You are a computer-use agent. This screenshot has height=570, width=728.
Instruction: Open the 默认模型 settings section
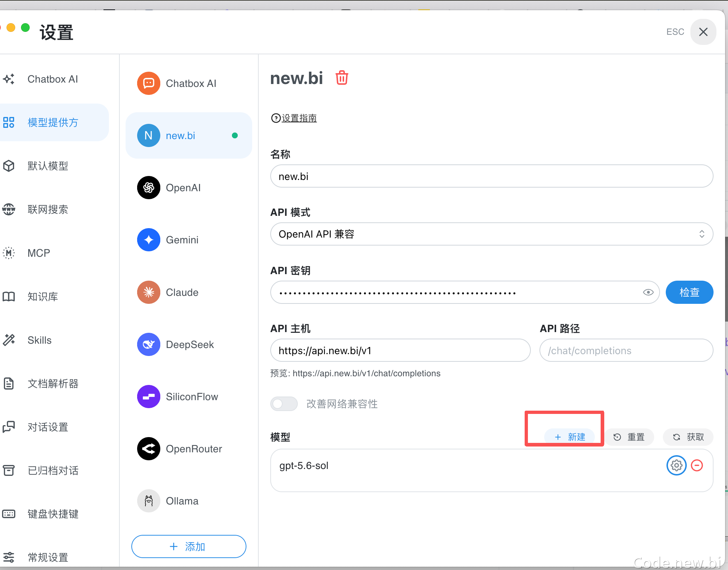tap(54, 166)
